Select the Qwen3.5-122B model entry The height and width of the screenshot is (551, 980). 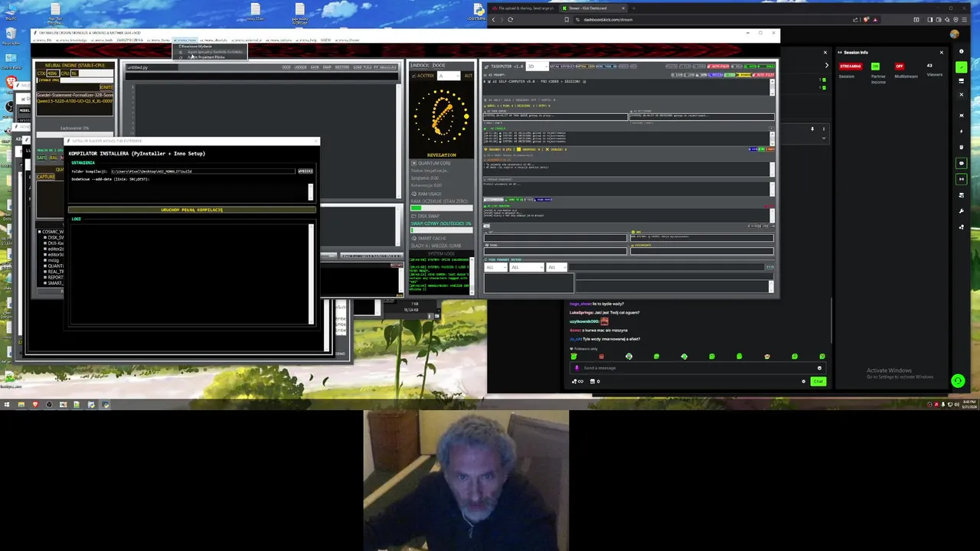pos(75,101)
